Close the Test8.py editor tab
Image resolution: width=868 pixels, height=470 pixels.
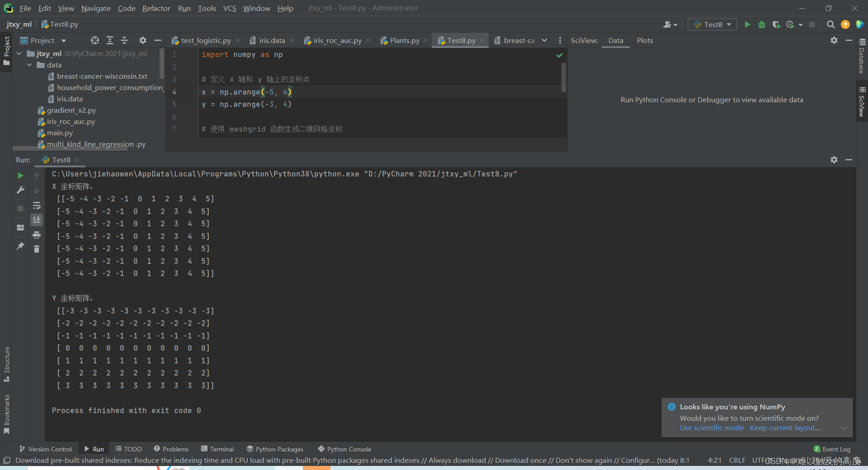point(482,40)
